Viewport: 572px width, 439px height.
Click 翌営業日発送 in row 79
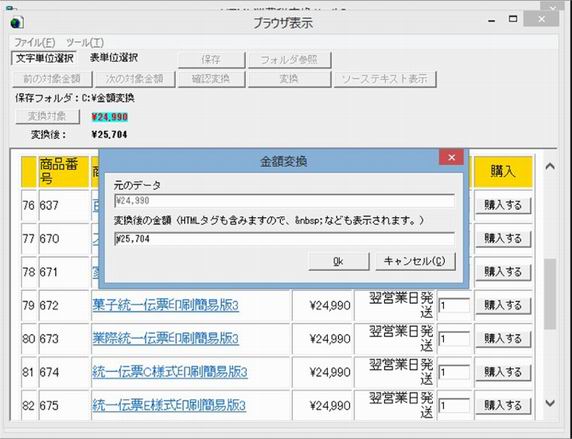(401, 305)
